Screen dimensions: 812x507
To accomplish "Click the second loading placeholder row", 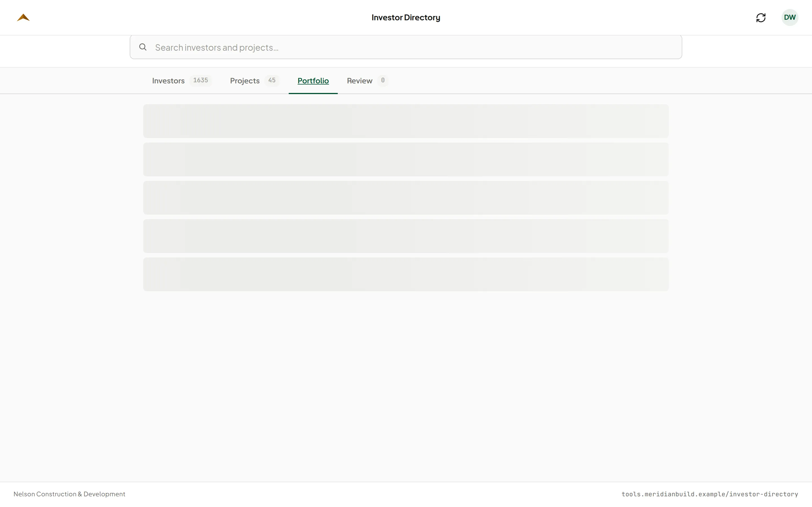I will pos(406,159).
